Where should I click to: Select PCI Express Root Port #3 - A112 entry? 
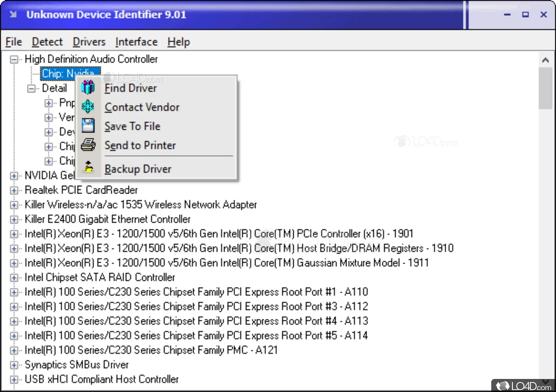196,306
